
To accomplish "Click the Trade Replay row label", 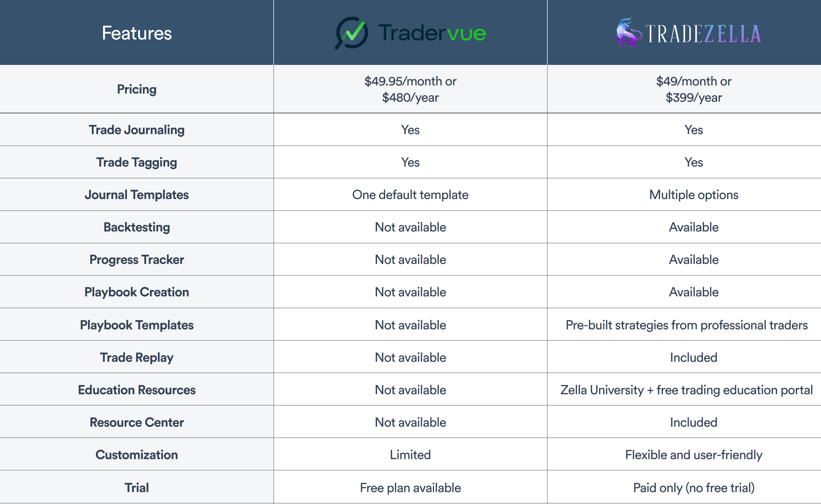I will coord(137,357).
